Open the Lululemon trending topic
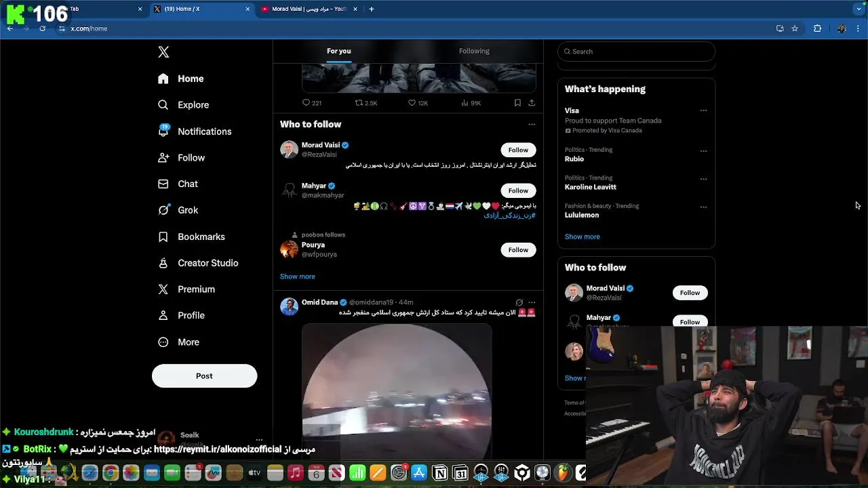868x488 pixels. (x=582, y=215)
